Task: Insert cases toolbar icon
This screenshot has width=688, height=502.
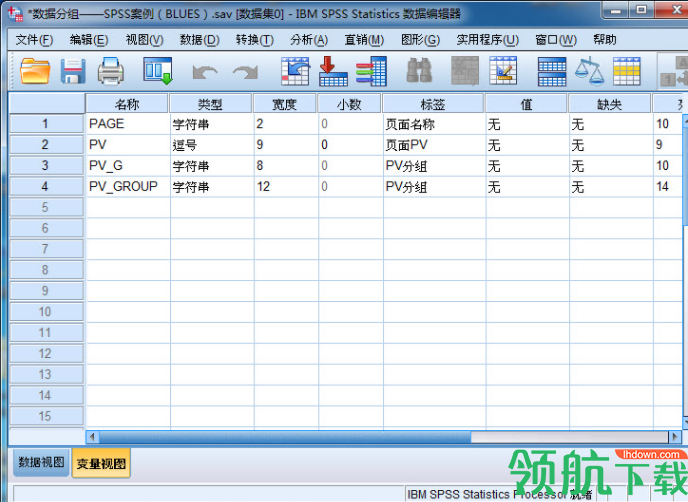Action: pos(465,71)
